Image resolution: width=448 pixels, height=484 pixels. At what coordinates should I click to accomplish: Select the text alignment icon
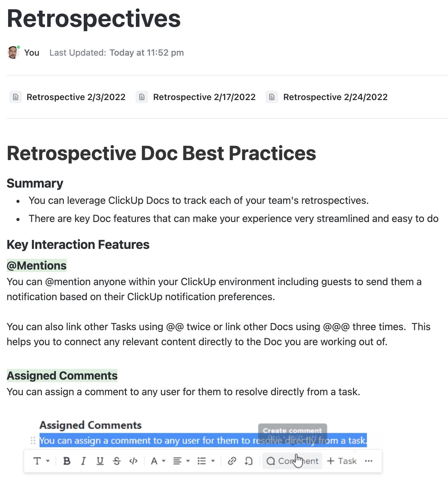click(177, 461)
